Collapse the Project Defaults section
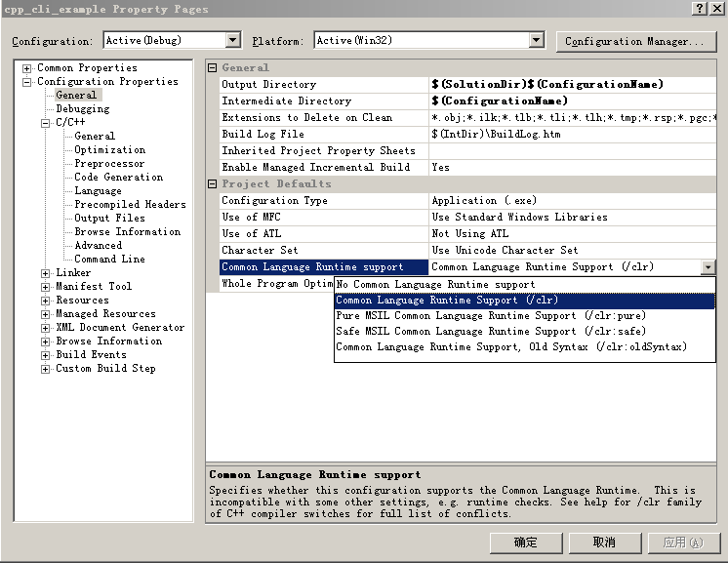 [x=213, y=184]
